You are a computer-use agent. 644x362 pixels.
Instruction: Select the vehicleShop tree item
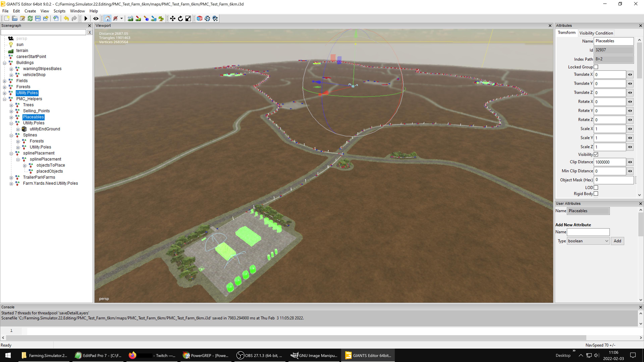[x=34, y=75]
